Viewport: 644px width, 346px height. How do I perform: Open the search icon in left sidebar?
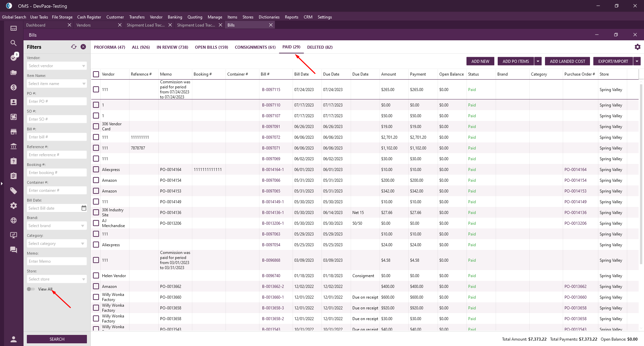[13, 43]
